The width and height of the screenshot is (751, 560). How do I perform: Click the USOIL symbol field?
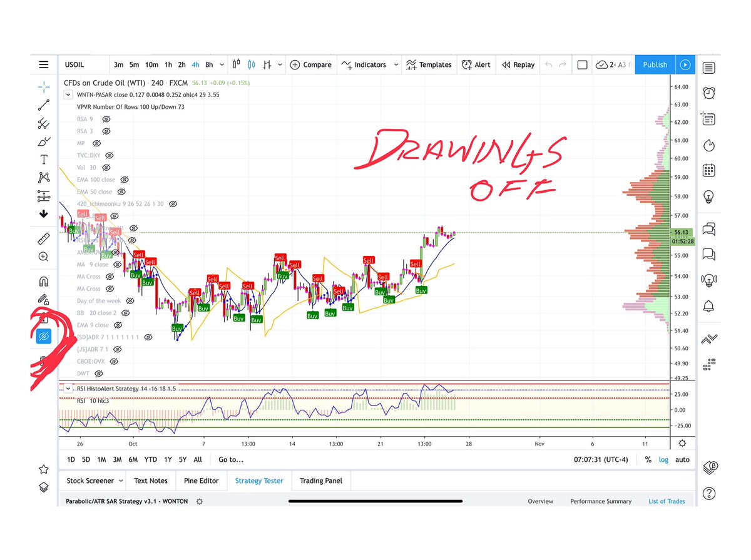[x=75, y=64]
